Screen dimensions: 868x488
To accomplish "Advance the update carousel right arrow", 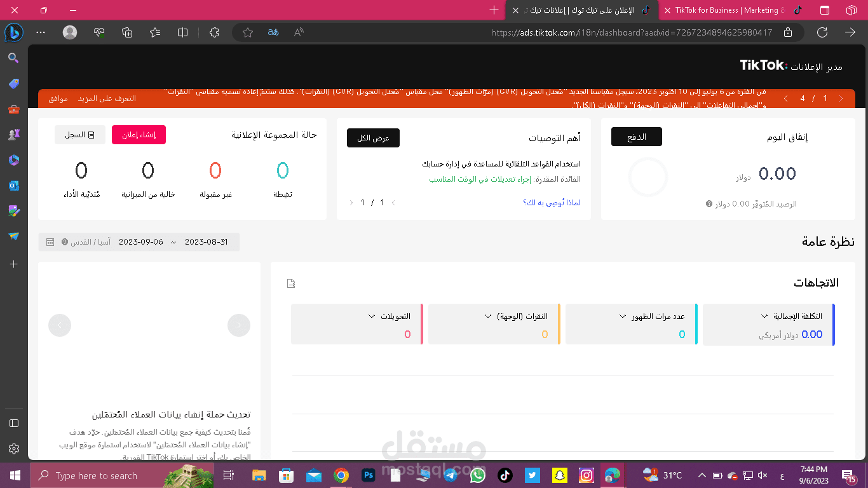I will (239, 325).
